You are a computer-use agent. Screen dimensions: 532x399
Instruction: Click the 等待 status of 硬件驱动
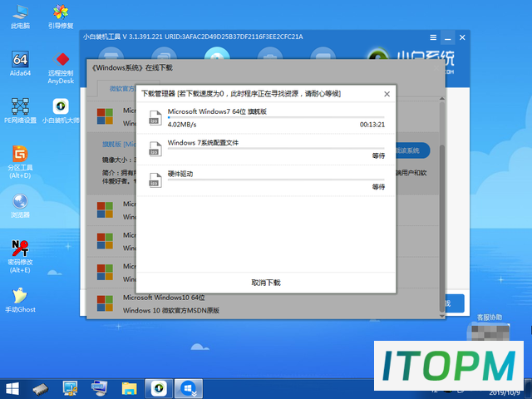point(378,187)
